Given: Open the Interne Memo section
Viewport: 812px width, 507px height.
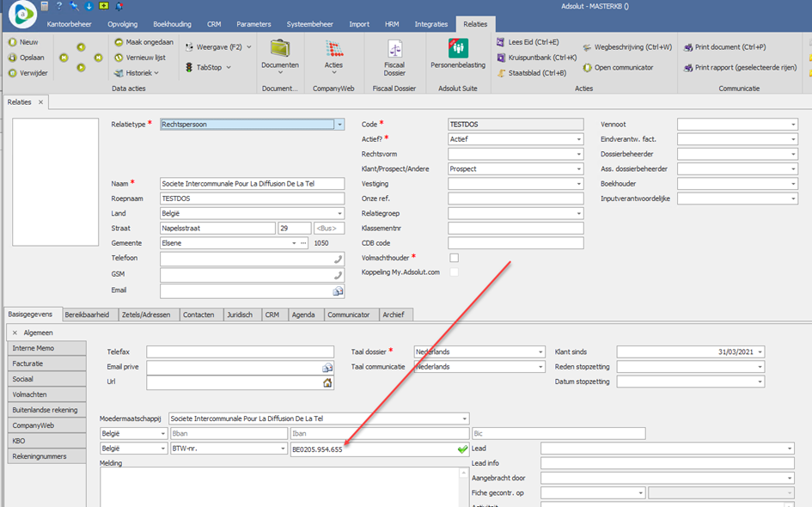Looking at the screenshot, I should (x=46, y=349).
